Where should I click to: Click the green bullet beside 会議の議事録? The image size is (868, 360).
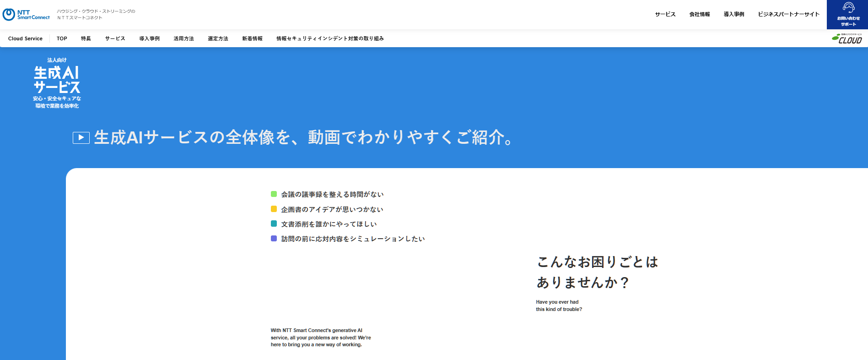click(274, 194)
